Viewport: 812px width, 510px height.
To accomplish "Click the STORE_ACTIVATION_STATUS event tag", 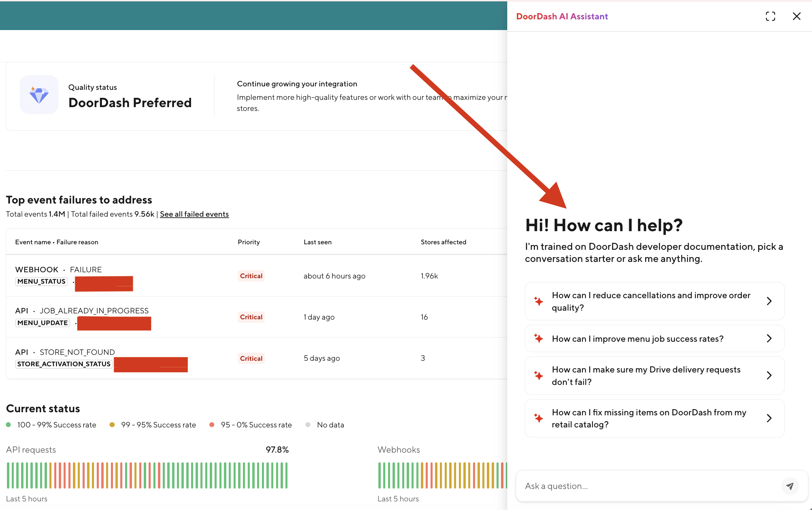I will click(63, 363).
